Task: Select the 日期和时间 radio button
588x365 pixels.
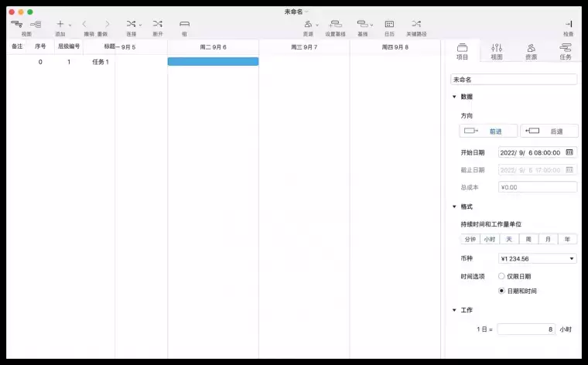Action: [501, 291]
